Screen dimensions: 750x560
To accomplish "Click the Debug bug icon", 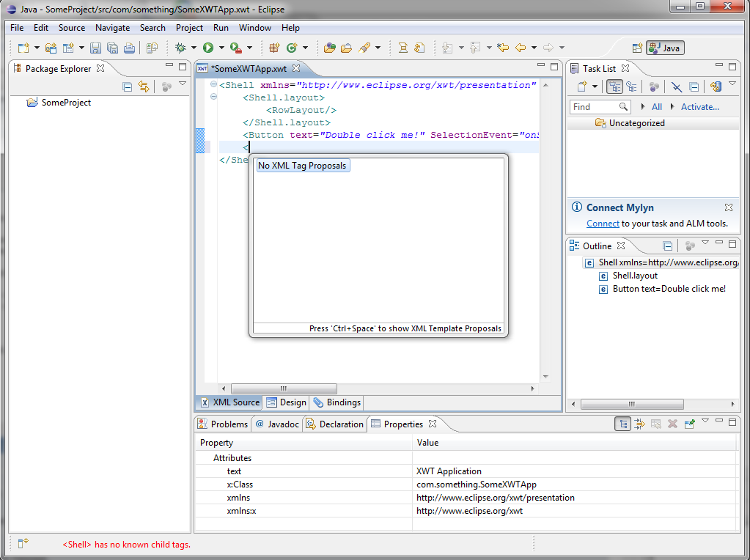I will (180, 48).
